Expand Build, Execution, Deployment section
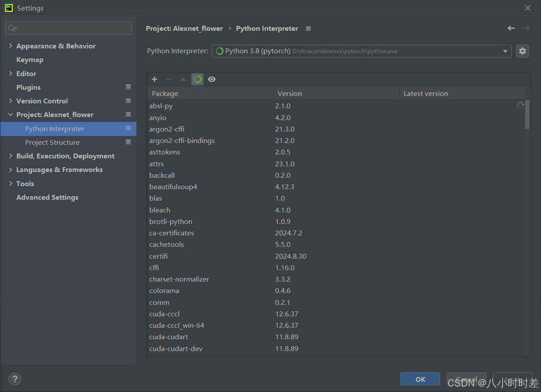541x392 pixels. click(x=11, y=156)
